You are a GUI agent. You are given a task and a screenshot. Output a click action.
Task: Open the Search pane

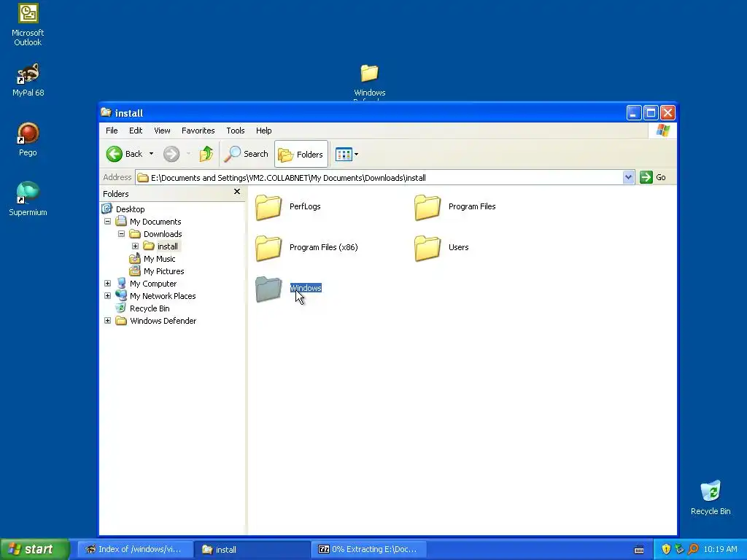[247, 154]
